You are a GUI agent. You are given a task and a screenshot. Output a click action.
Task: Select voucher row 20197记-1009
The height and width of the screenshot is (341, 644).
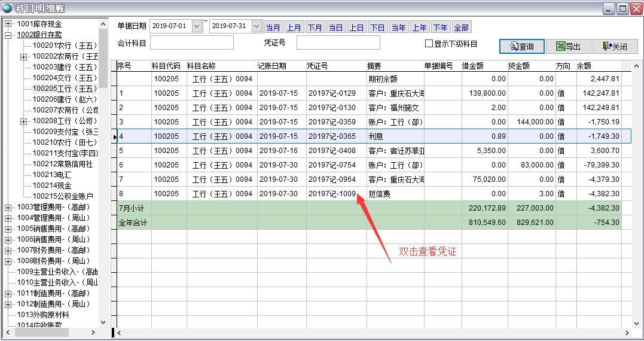(331, 194)
